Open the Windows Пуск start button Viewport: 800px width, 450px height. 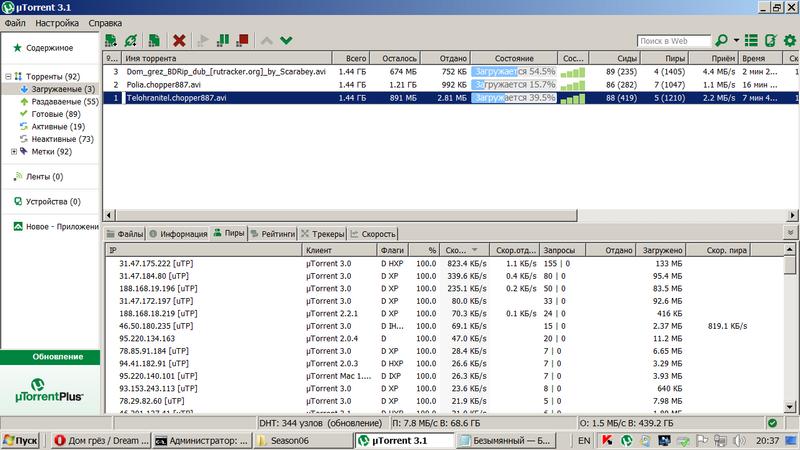coord(20,440)
